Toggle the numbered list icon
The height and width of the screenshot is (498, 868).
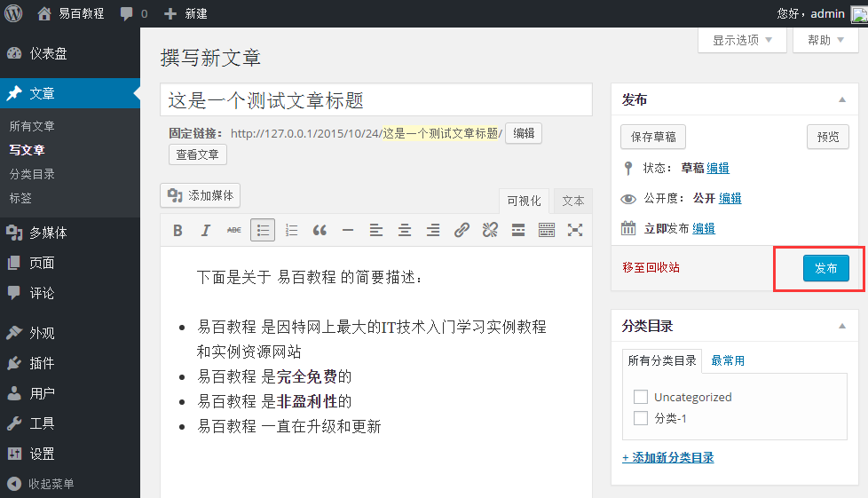point(291,231)
